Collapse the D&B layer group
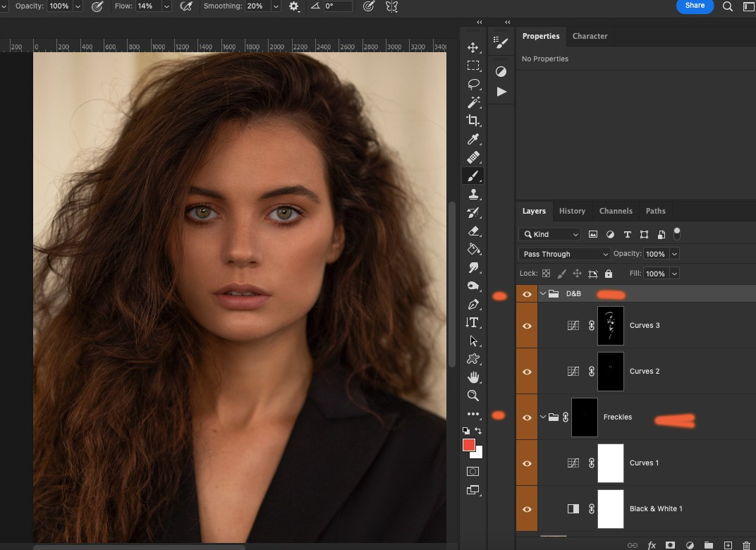Image resolution: width=756 pixels, height=550 pixels. click(542, 294)
